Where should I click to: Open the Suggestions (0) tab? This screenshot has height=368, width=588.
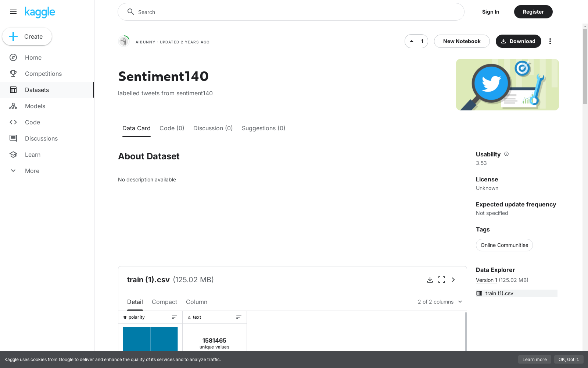tap(263, 128)
